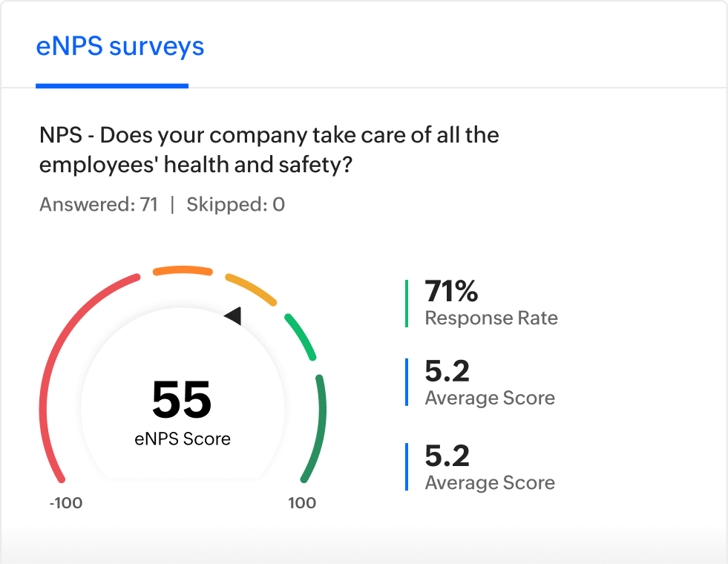The image size is (728, 564).
Task: Click the gauge needle indicator
Action: click(x=233, y=315)
